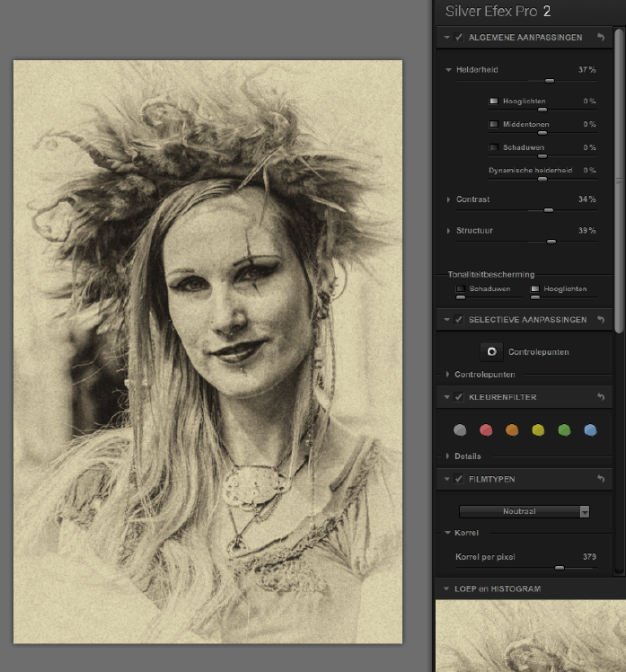Viewport: 626px width, 672px height.
Task: Click the right panel vertical scrollbar
Action: 619,181
